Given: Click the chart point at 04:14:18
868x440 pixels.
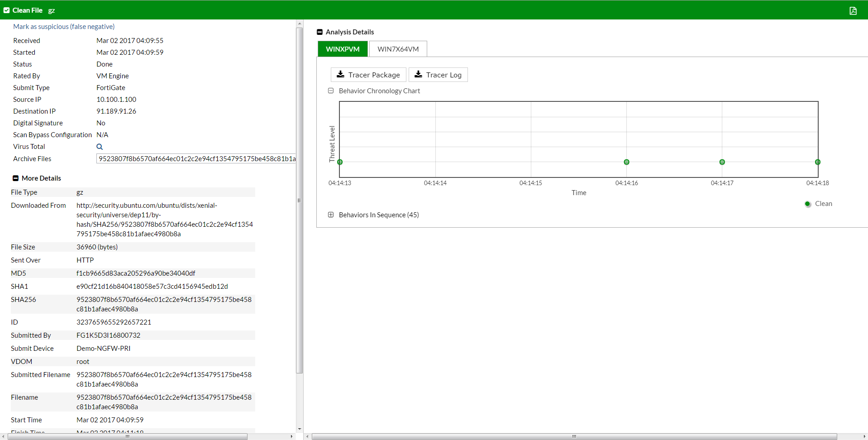Looking at the screenshot, I should coord(818,162).
